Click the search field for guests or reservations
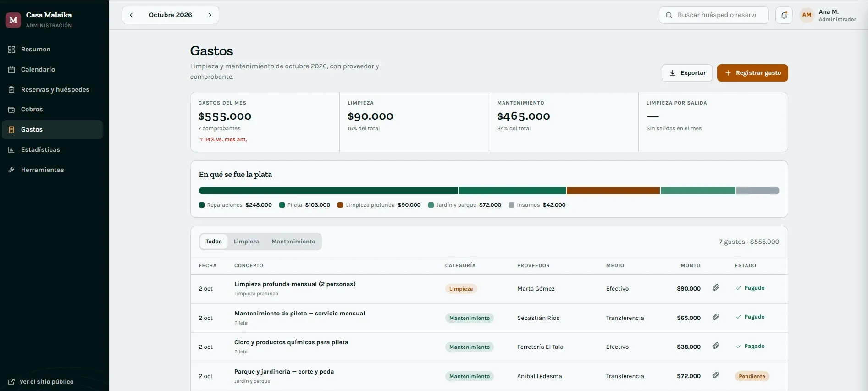The width and height of the screenshot is (868, 391). 714,15
